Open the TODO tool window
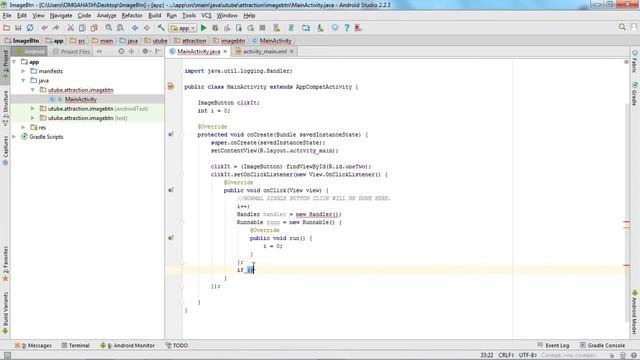640x360 pixels. tap(177, 345)
